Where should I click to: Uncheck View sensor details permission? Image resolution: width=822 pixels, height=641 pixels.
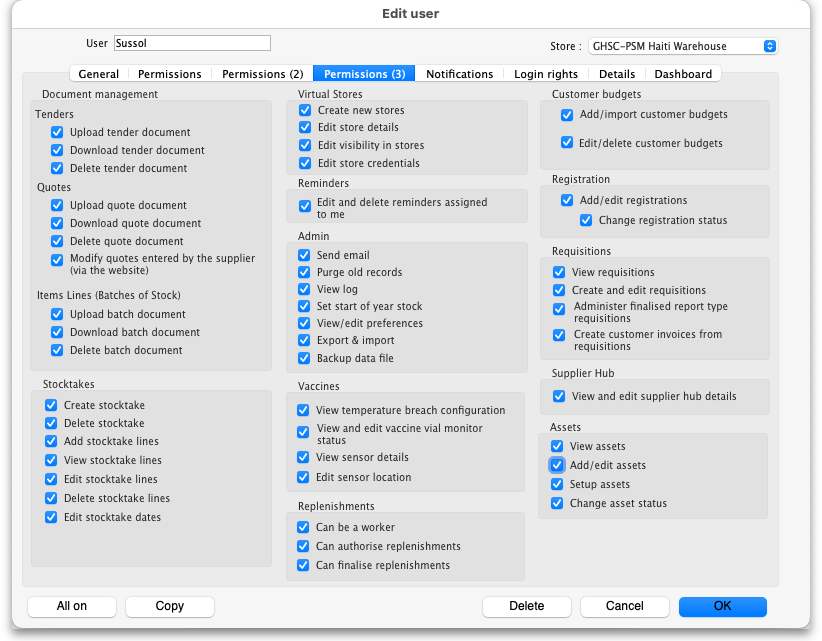[305, 457]
